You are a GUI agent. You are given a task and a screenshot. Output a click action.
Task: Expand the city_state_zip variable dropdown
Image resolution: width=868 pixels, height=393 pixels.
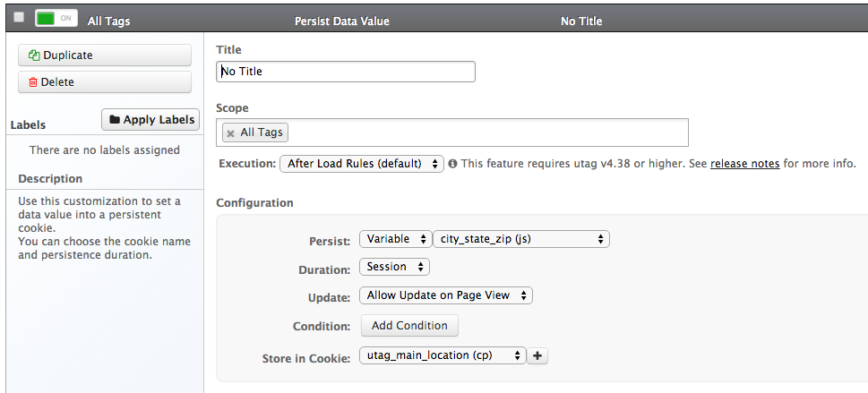pyautogui.click(x=520, y=239)
